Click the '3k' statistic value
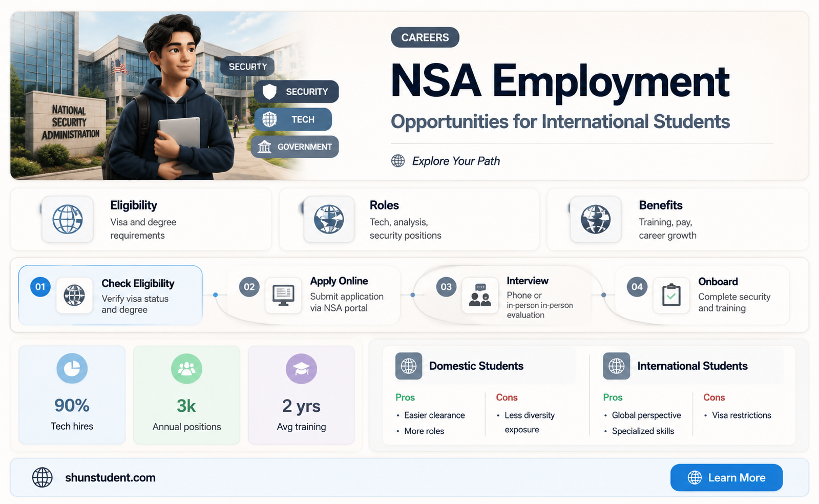The width and height of the screenshot is (819, 504). pyautogui.click(x=186, y=406)
